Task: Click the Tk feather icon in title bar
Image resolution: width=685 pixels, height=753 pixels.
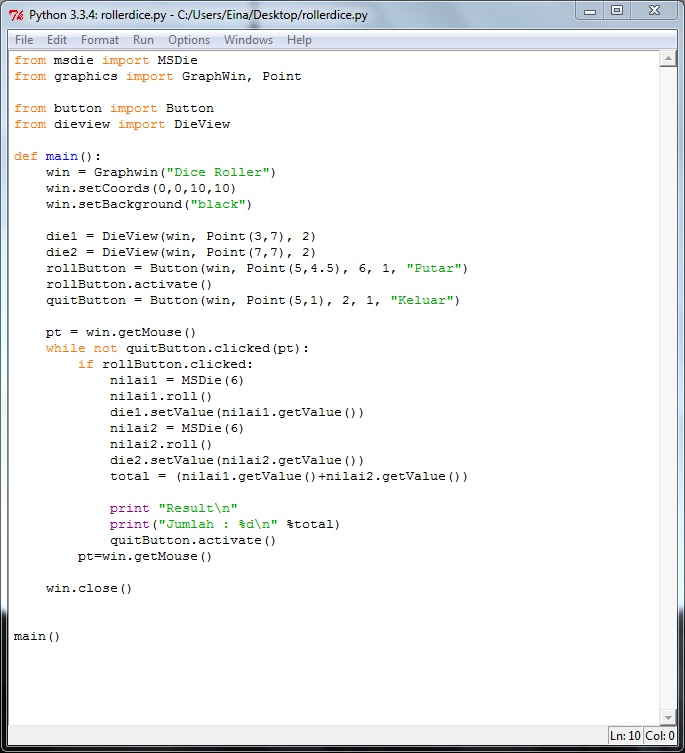Action: (x=15, y=15)
